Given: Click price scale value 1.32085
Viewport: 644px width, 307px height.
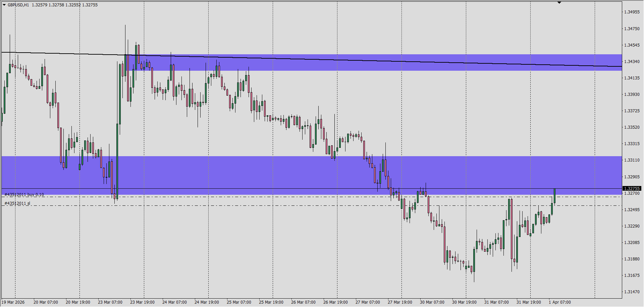Looking at the screenshot, I should tap(632, 243).
